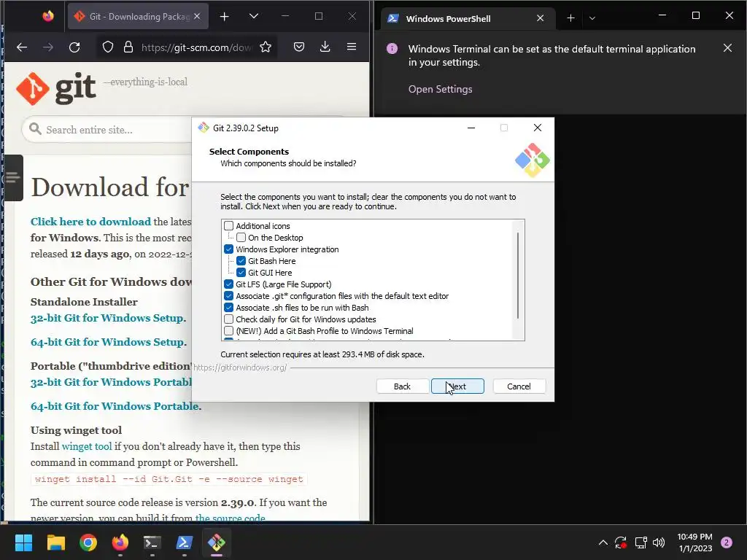Toggle Associate .git* configuration files checkbox
747x560 pixels.
pos(228,296)
